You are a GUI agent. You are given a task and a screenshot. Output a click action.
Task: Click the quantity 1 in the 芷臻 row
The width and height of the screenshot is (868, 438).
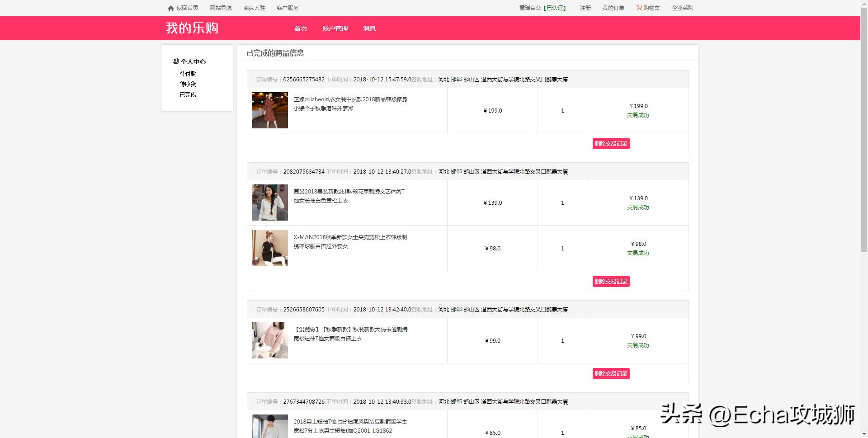(562, 111)
